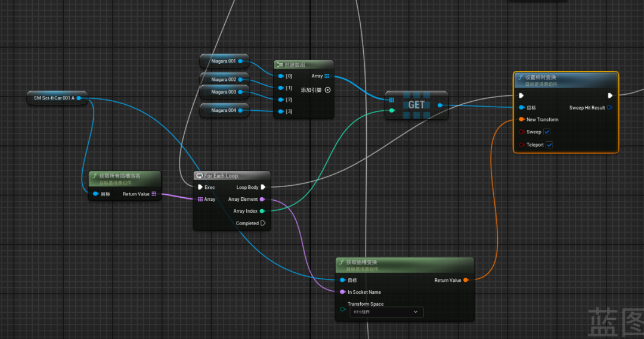644x339 pixels.
Task: Click the Sweep Hit Result output pin
Action: click(x=609, y=107)
